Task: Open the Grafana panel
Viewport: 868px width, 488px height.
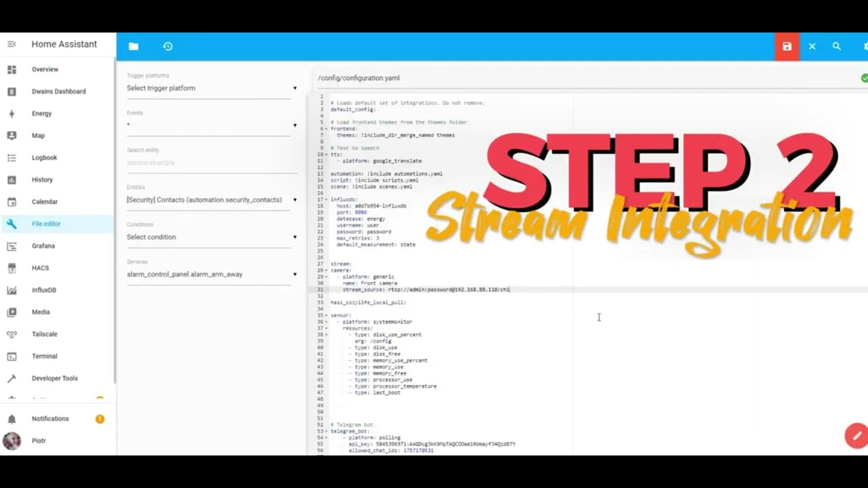Action: tap(43, 246)
